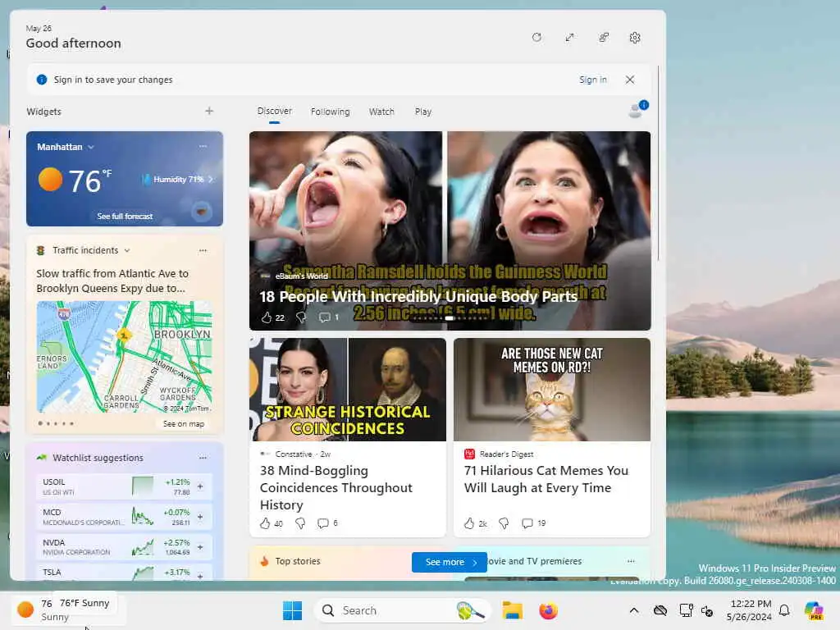Image resolution: width=840 pixels, height=630 pixels.
Task: Refresh the widgets feed
Action: [536, 38]
